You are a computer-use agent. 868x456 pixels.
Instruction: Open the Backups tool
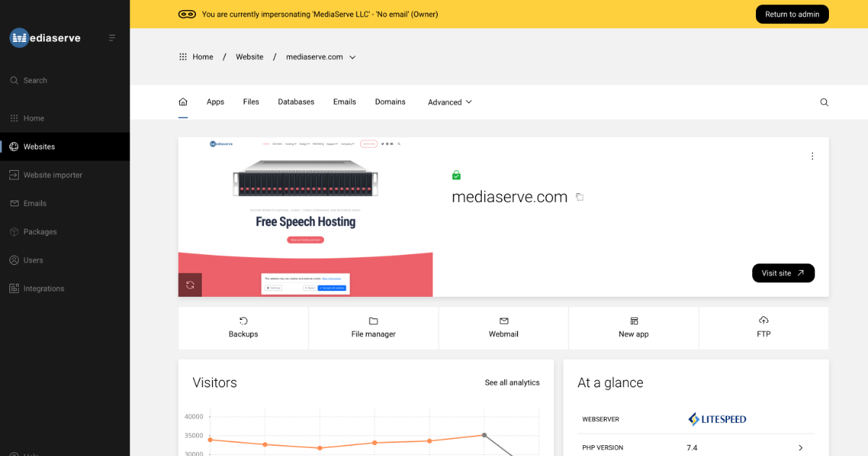tap(243, 328)
